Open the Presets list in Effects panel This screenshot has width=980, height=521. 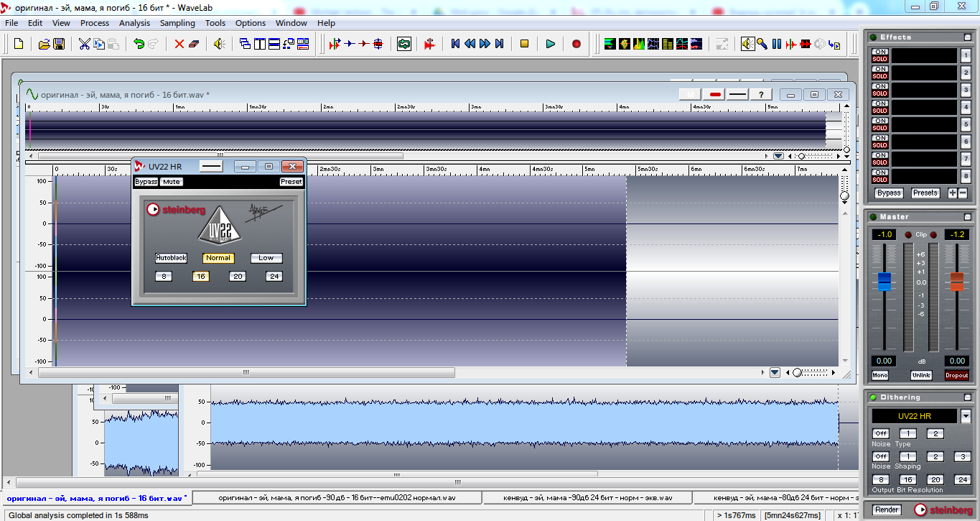tap(925, 193)
